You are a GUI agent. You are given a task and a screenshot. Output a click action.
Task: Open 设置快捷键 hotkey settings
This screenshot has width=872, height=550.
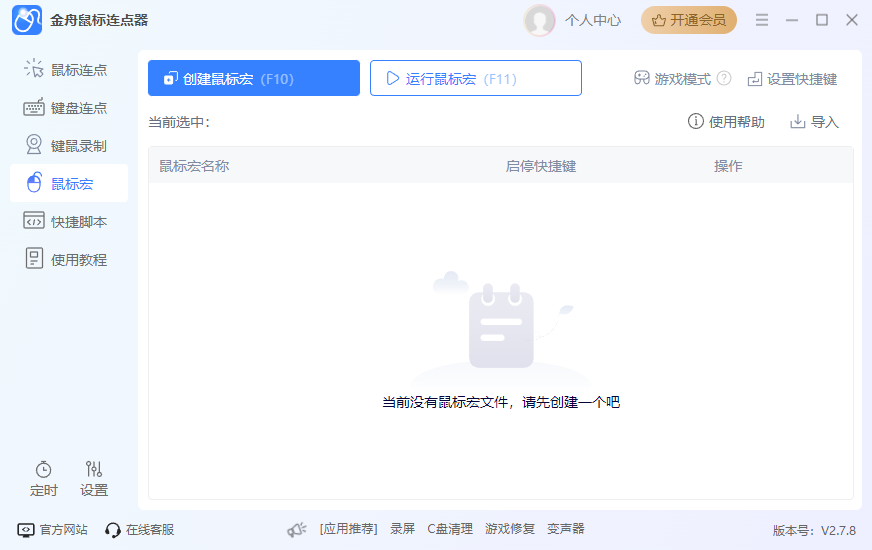click(792, 79)
